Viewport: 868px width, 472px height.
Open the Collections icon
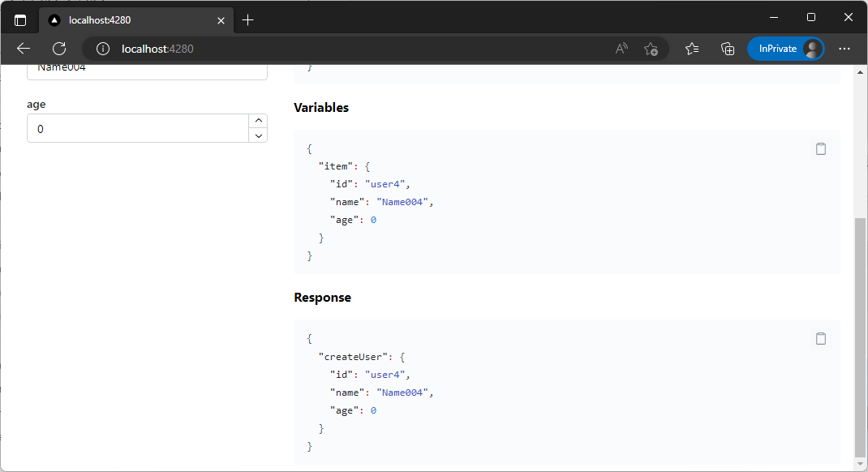pos(728,49)
